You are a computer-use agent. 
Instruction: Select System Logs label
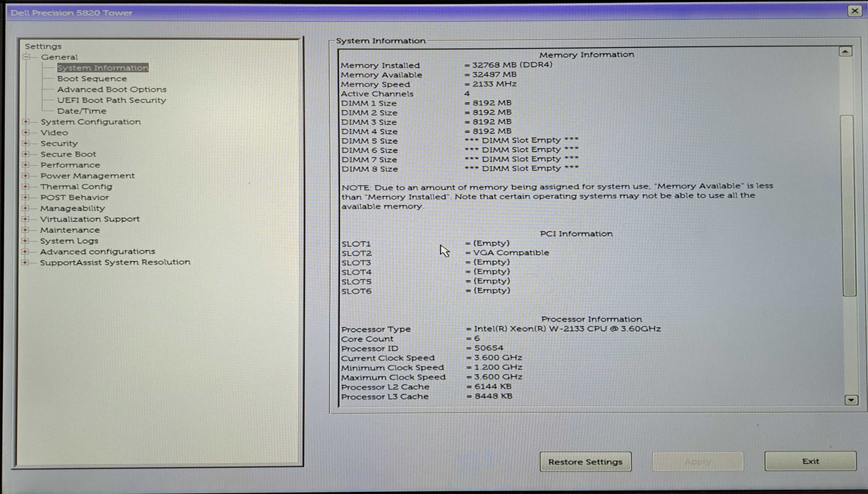69,241
